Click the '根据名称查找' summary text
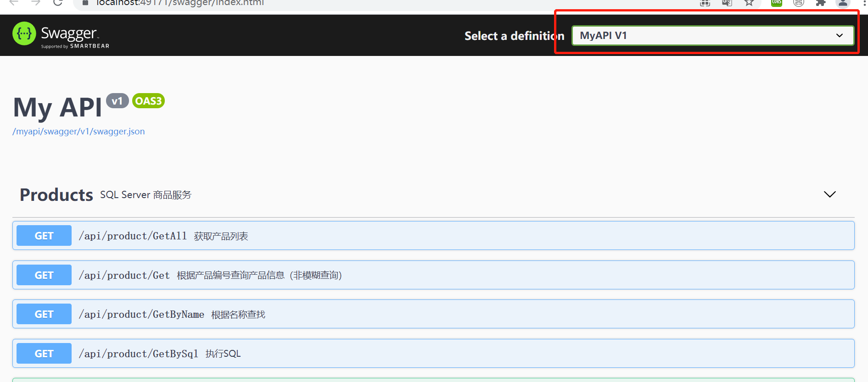 click(238, 315)
